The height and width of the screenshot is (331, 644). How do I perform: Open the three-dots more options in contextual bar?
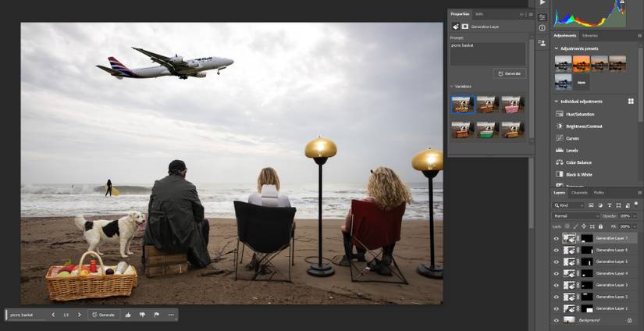point(171,315)
